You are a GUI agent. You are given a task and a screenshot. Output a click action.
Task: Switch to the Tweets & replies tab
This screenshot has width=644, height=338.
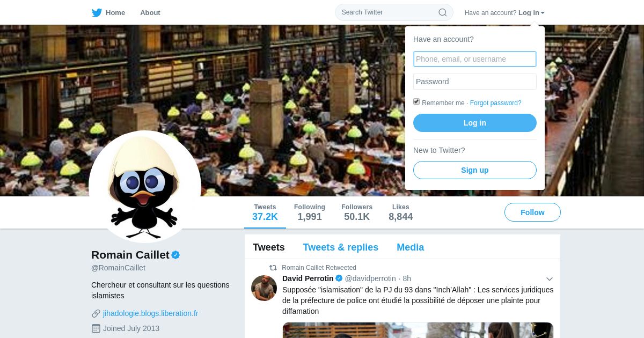click(x=341, y=247)
